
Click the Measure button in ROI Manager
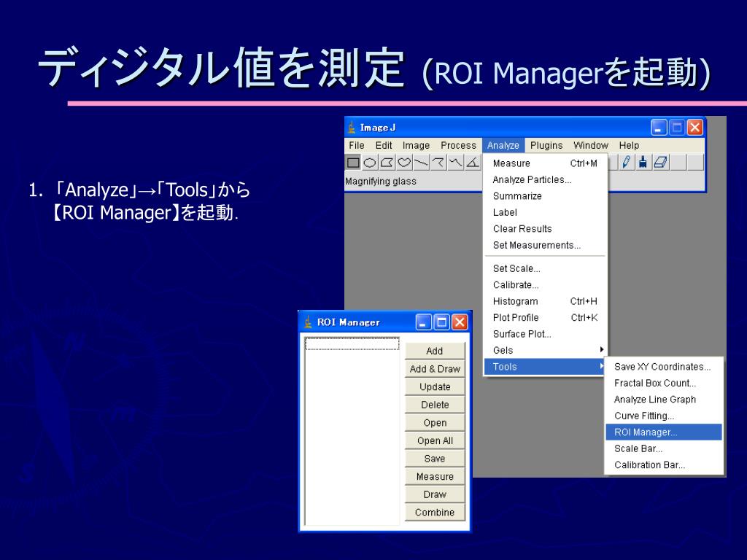click(435, 477)
